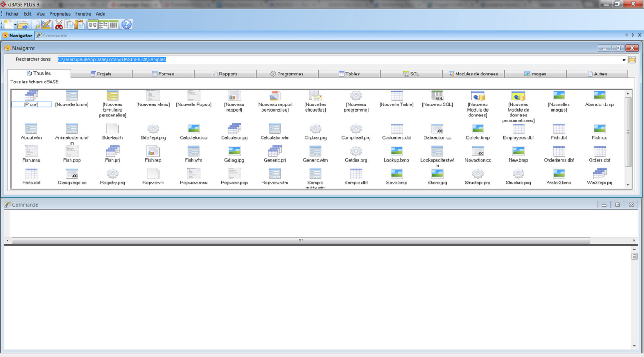This screenshot has width=644, height=357.
Task: Select the Projets tab
Action: [101, 74]
